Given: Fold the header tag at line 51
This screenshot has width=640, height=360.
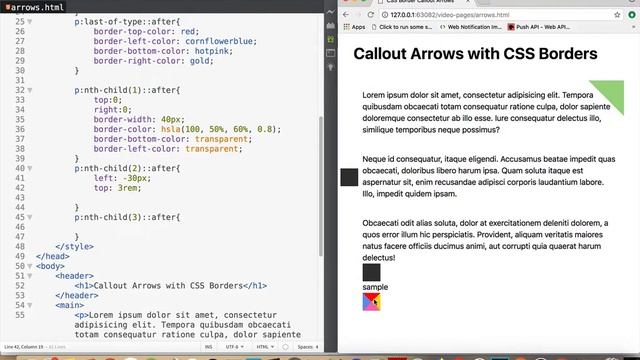Looking at the screenshot, I should (30, 276).
